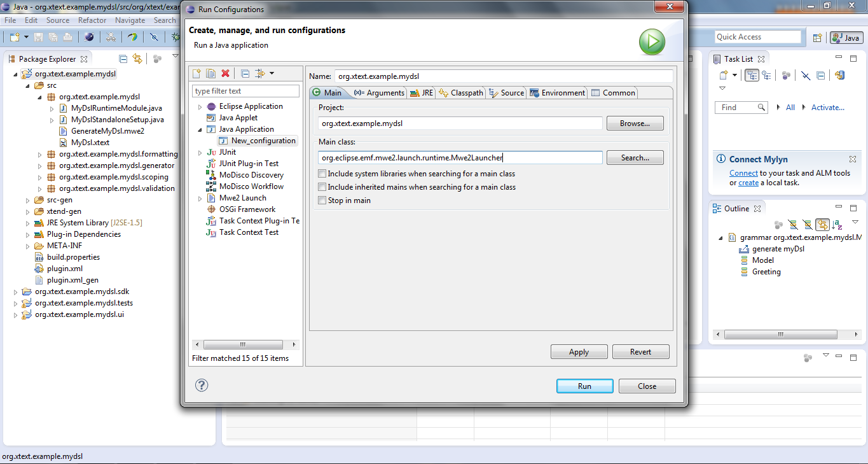This screenshot has height=464, width=868.
Task: Click the New wizard icon in main toolbar
Action: click(x=15, y=37)
